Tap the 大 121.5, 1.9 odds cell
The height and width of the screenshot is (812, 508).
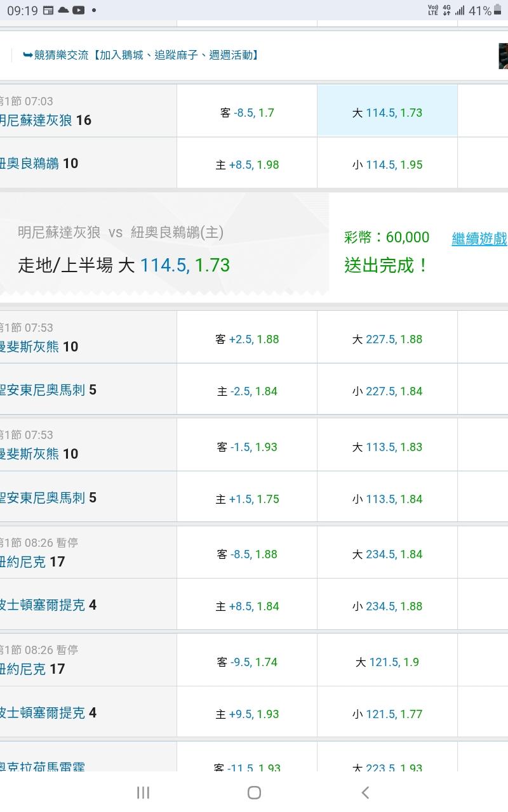[x=387, y=662]
